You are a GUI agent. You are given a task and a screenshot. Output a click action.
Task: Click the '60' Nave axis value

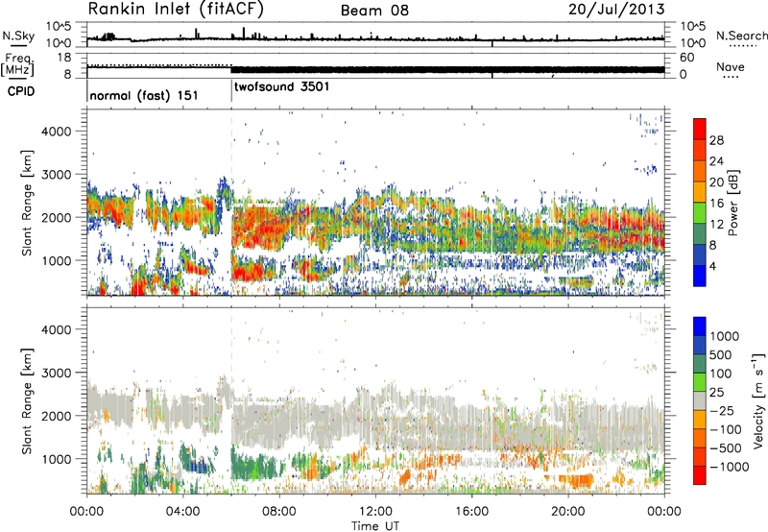686,58
